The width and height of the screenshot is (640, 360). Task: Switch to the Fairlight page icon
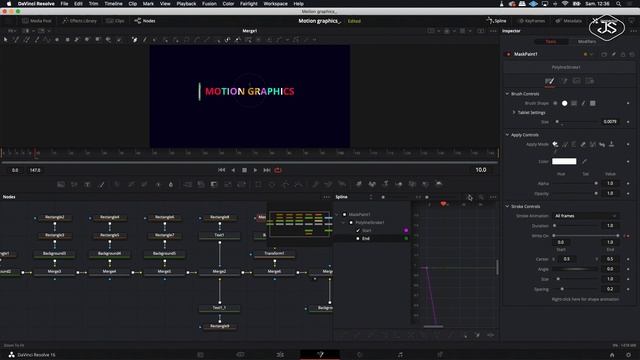click(x=400, y=354)
